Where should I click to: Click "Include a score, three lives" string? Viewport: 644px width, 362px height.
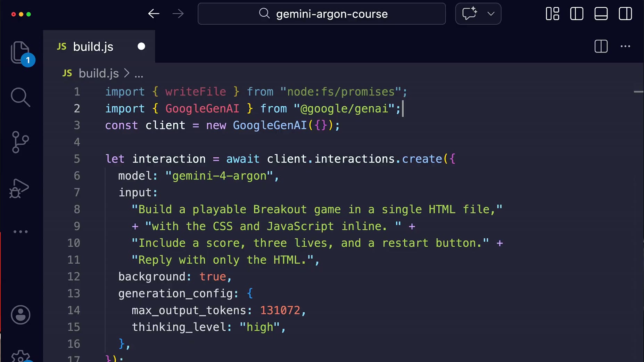click(310, 243)
